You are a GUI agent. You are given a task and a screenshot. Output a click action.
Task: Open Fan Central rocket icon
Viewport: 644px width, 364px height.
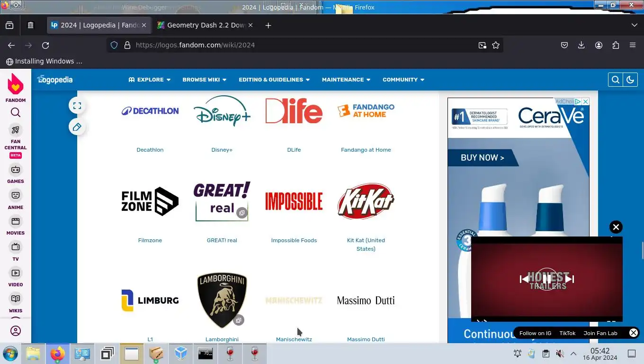pyautogui.click(x=16, y=130)
